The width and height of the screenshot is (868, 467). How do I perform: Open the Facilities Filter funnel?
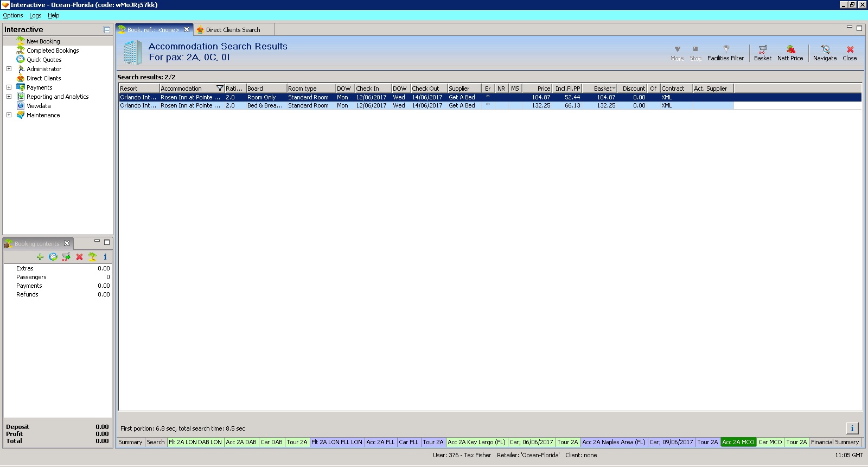coord(726,48)
